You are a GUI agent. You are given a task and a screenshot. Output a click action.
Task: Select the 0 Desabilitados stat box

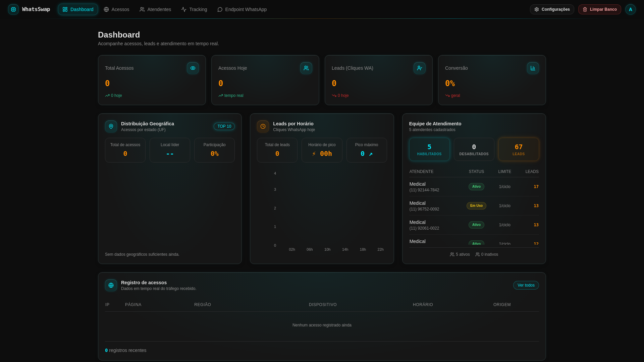coord(474,149)
